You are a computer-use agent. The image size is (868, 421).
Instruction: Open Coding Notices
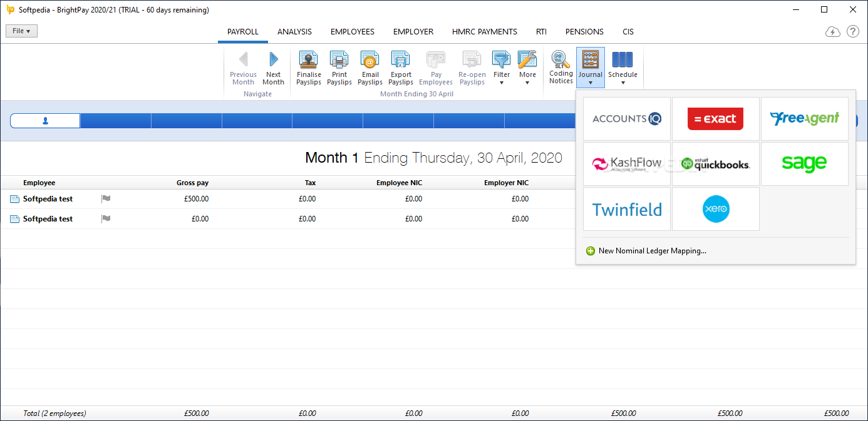(561, 68)
